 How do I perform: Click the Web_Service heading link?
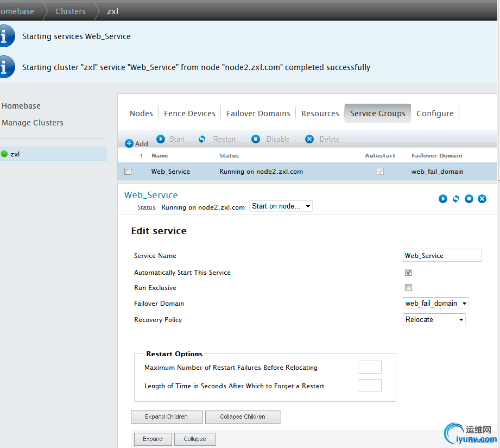click(151, 195)
